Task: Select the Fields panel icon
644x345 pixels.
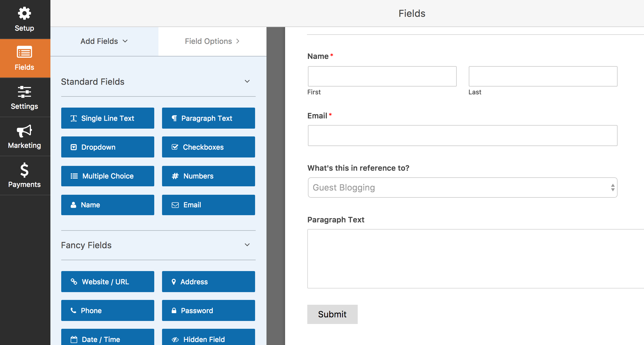Action: [25, 58]
